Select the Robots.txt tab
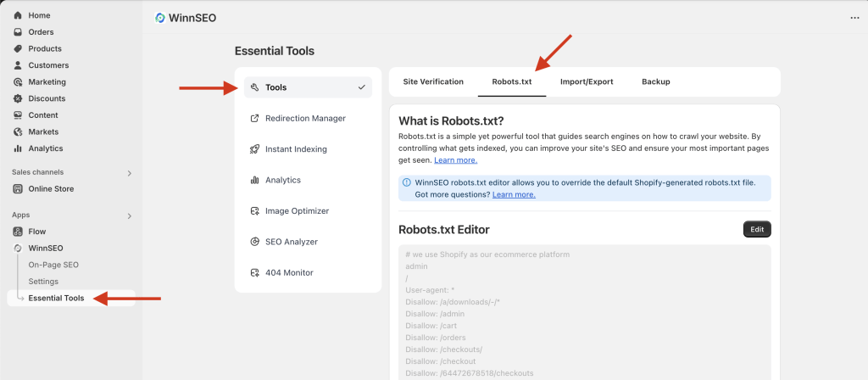This screenshot has width=868, height=380. (x=512, y=81)
